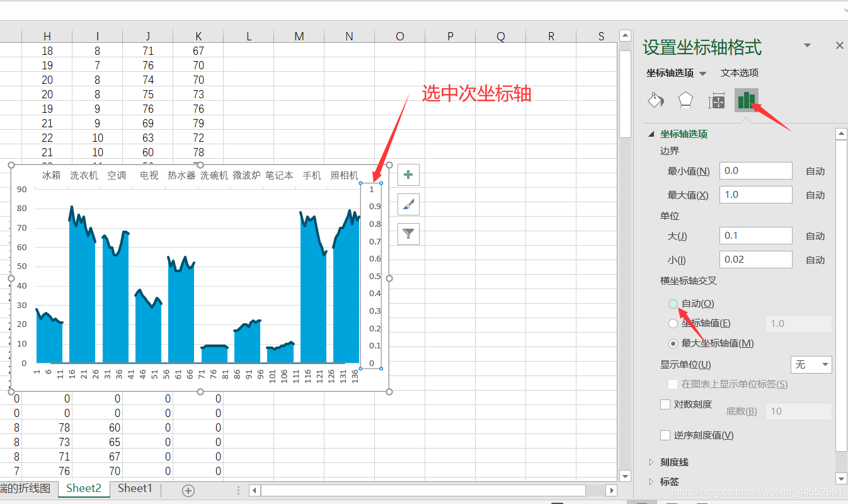Click the 最大值 input field
This screenshot has width=848, height=504.
755,195
